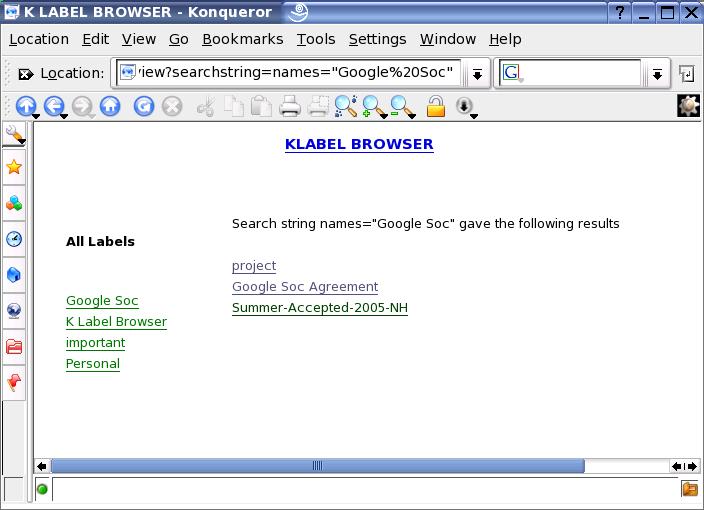
Task: Open the Bookmarks star sidebar tab
Action: point(14,167)
